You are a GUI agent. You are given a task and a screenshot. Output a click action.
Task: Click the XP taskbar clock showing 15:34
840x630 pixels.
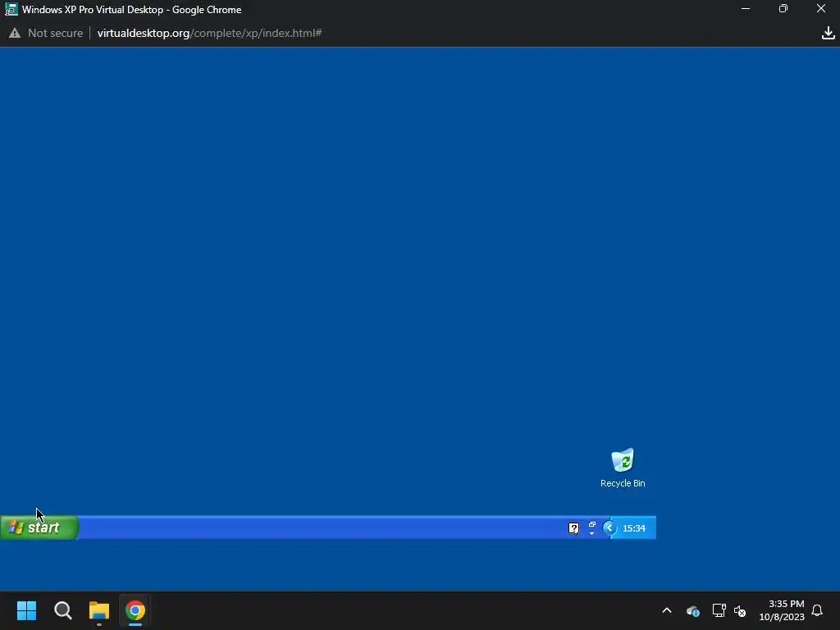(634, 528)
